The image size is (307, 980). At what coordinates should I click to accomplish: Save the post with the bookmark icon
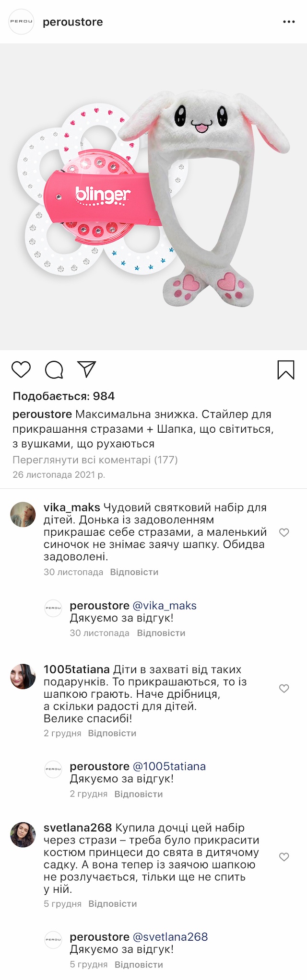[286, 370]
